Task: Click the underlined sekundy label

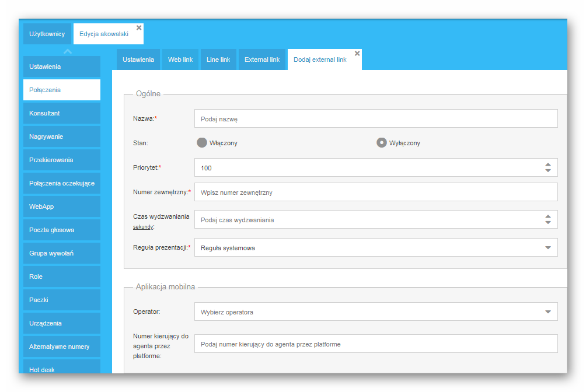Action: tap(143, 227)
